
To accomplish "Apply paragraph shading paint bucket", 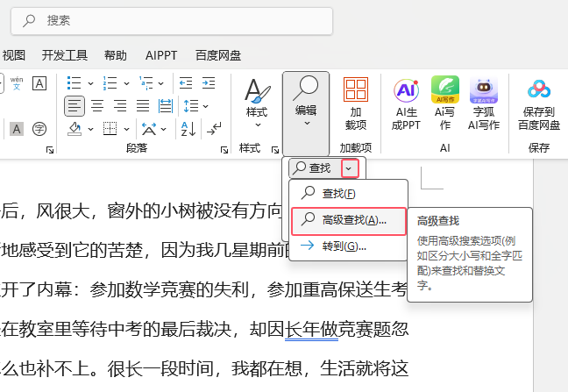I will pos(75,129).
